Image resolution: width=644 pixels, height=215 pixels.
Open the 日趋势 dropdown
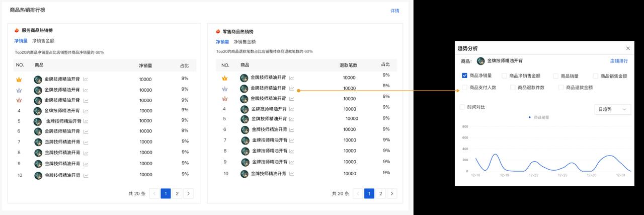tap(613, 109)
